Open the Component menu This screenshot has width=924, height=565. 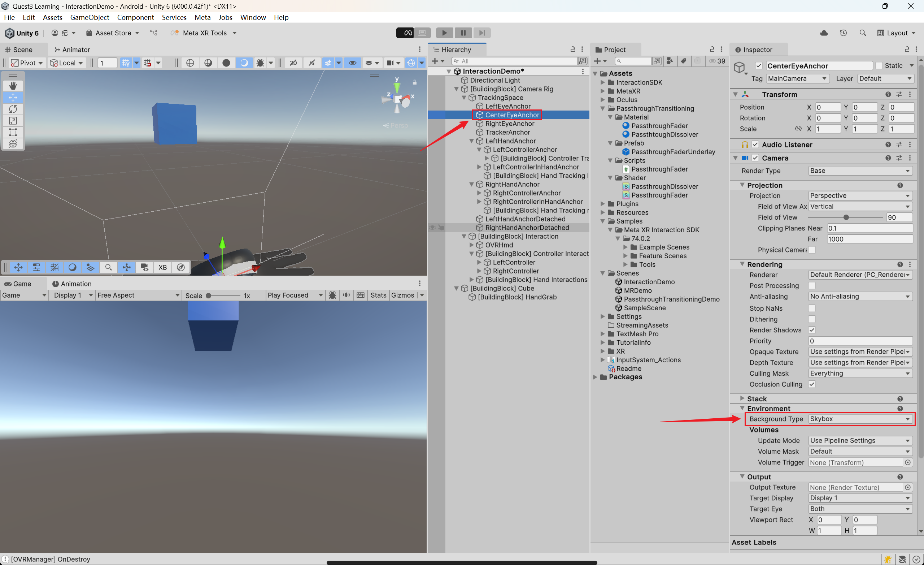click(x=135, y=17)
